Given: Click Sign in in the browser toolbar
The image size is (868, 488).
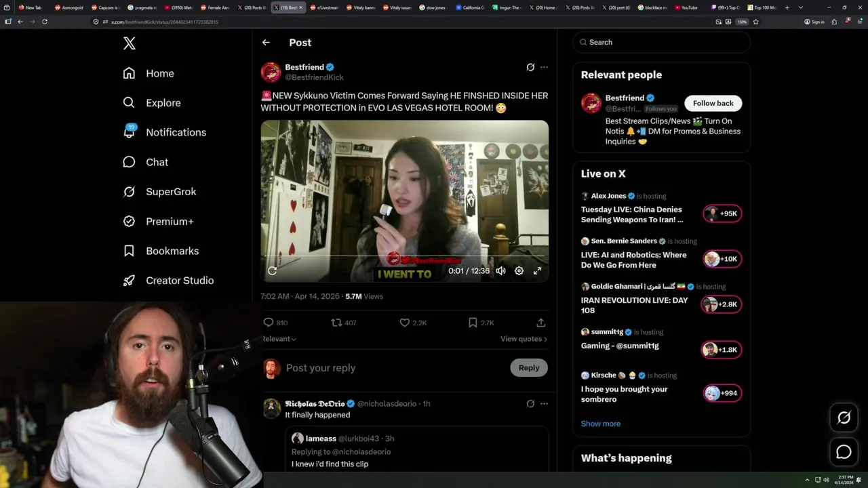Looking at the screenshot, I should (x=814, y=22).
